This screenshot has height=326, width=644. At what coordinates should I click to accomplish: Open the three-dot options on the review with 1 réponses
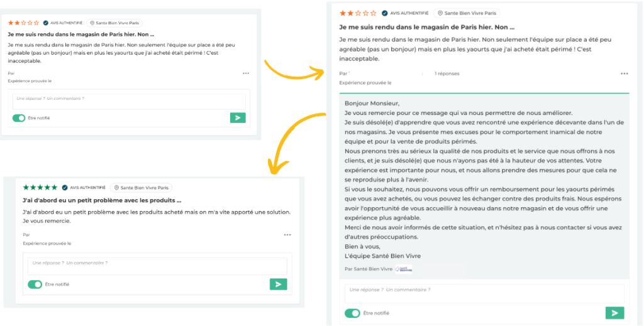click(x=624, y=73)
